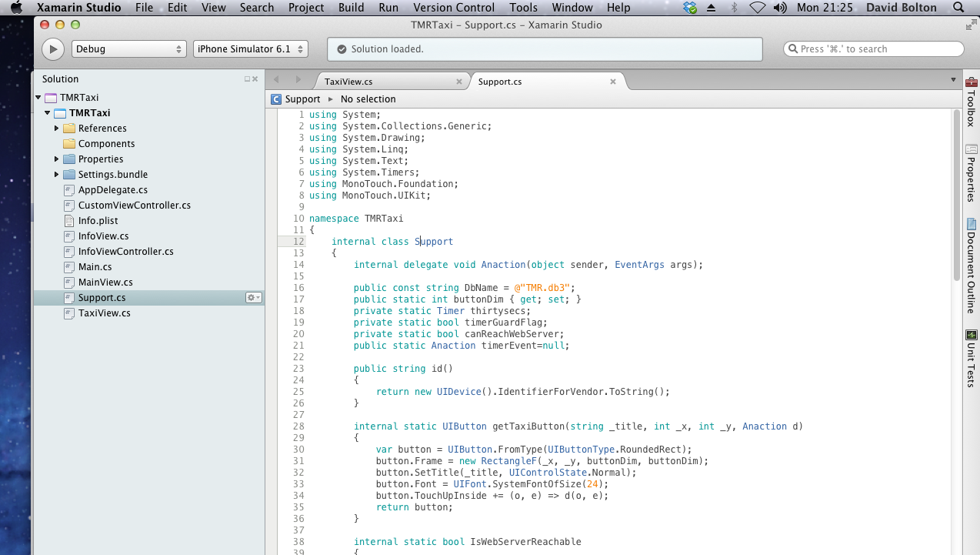Navigate back with the left arrow
980x555 pixels.
(x=277, y=80)
